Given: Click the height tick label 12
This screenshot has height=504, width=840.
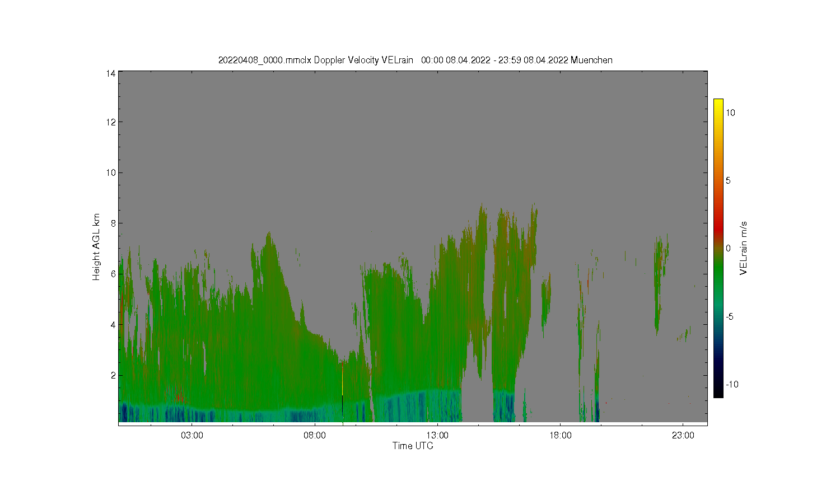Looking at the screenshot, I should tap(110, 122).
